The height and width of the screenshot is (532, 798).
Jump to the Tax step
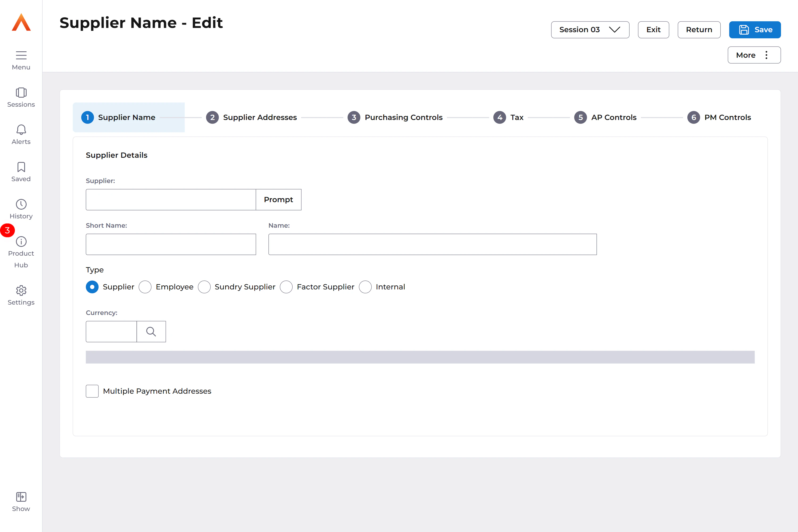tap(509, 117)
